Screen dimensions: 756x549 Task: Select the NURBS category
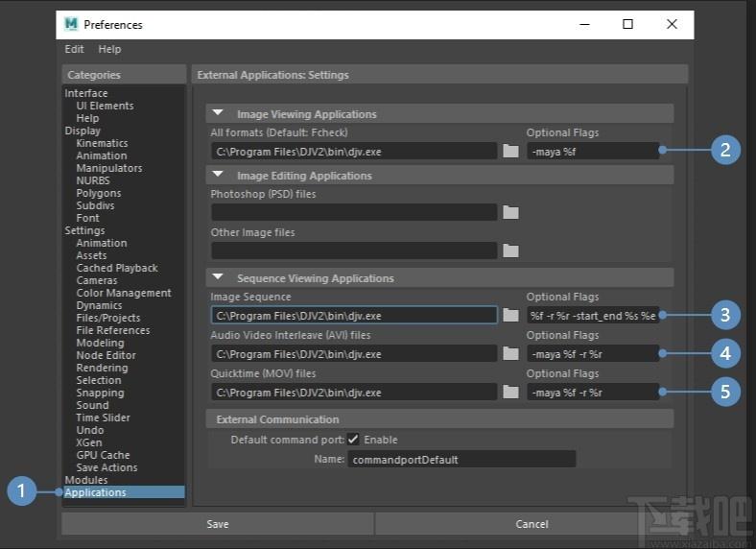coord(92,180)
